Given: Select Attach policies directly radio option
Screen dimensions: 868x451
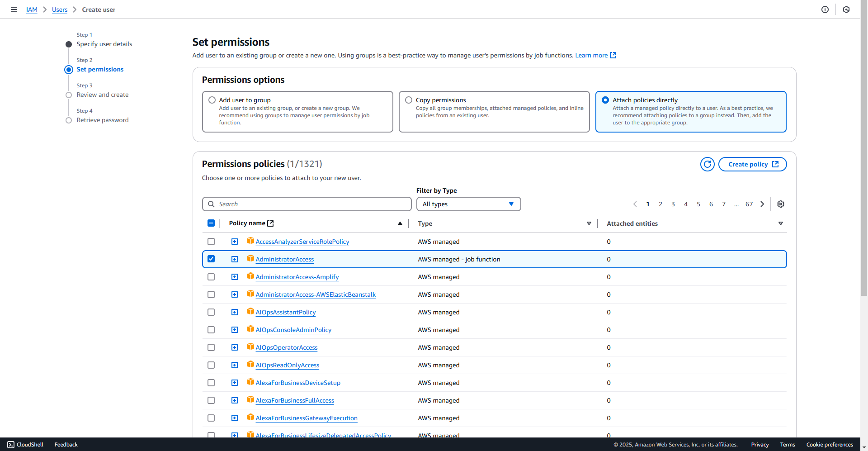Looking at the screenshot, I should pyautogui.click(x=605, y=100).
